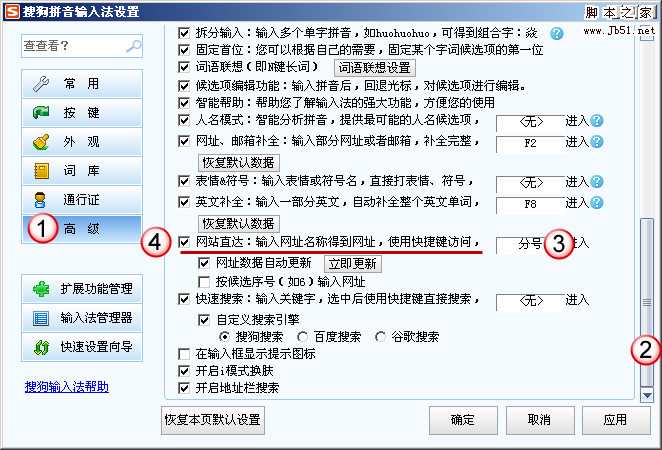Select 谷歌搜索 radio button
The height and width of the screenshot is (450, 662).
[x=380, y=337]
